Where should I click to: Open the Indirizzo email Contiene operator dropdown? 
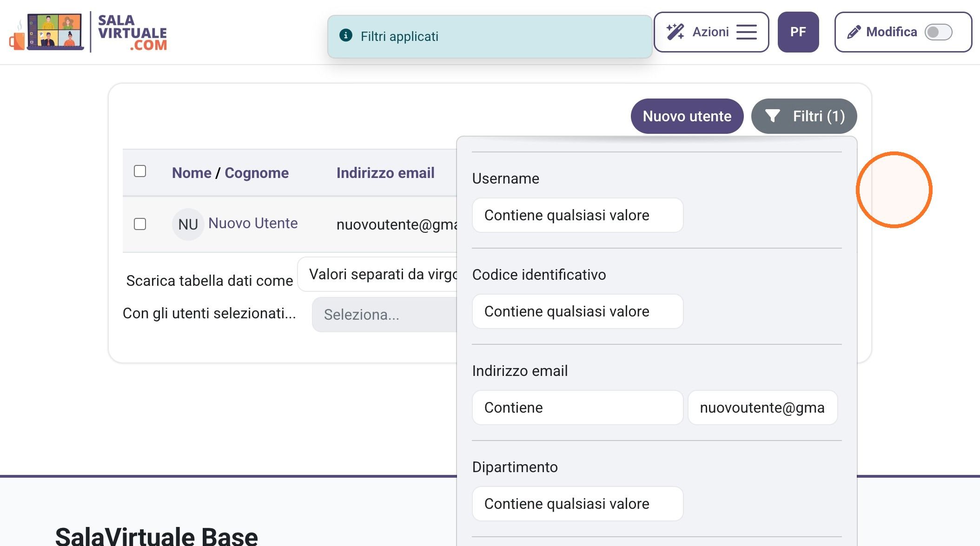pyautogui.click(x=577, y=408)
